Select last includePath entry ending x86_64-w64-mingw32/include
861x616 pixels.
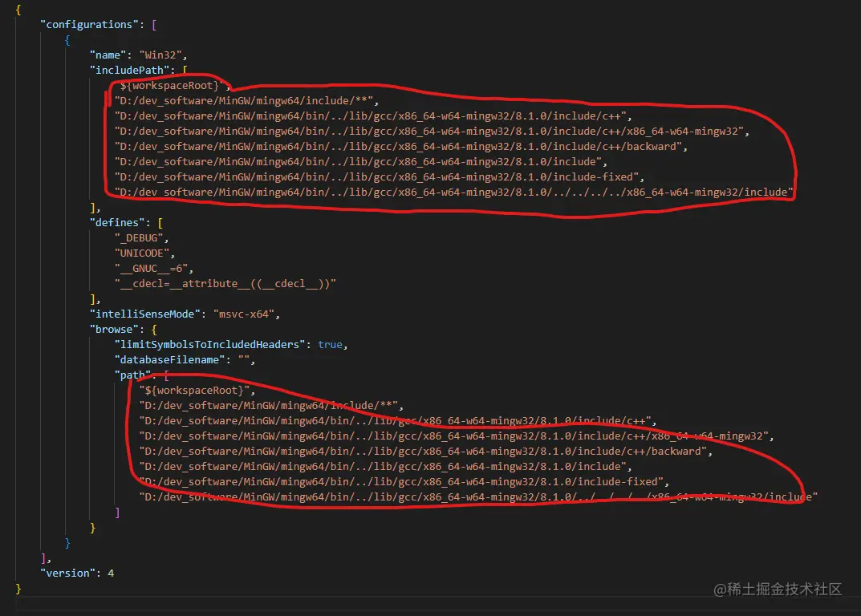453,192
